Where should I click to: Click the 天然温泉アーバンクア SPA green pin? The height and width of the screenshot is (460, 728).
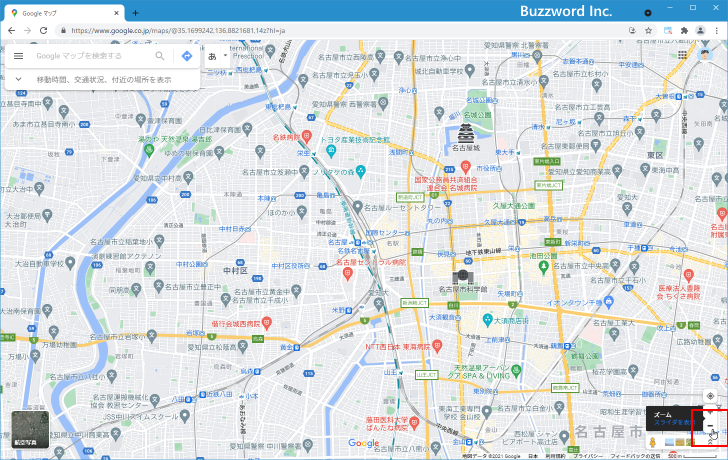pyautogui.click(x=516, y=370)
